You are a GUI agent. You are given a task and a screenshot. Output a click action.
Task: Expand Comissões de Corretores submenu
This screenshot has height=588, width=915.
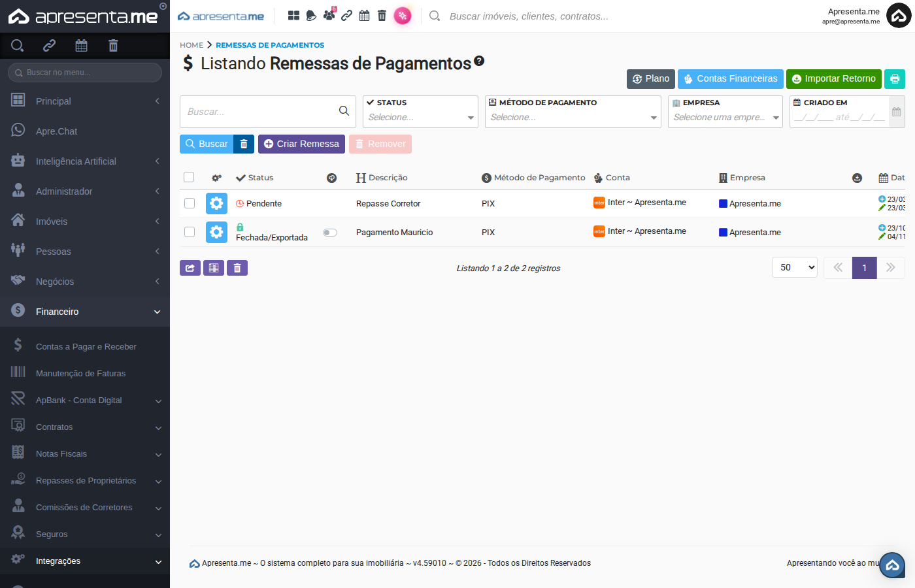(x=85, y=508)
